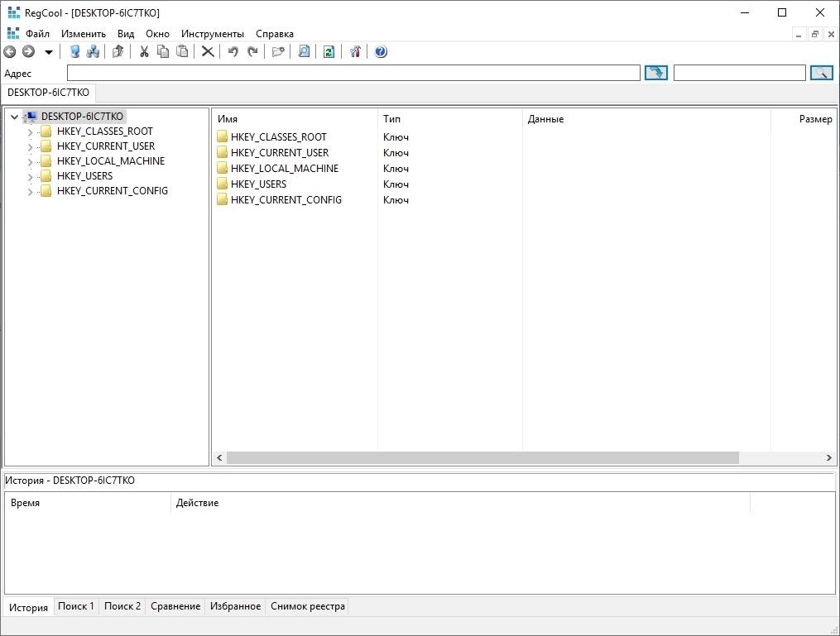Select HKEY_USERS in the tree pane

click(x=84, y=176)
